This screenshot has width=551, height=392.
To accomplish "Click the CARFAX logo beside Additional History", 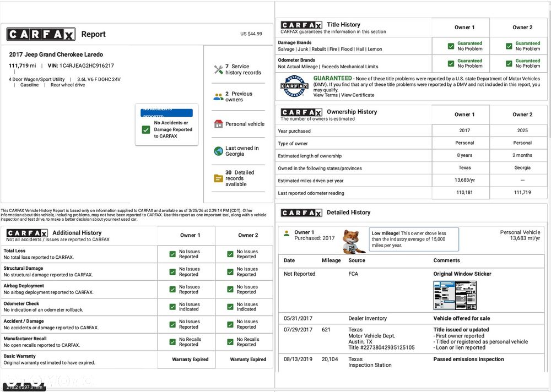I will click(x=26, y=233).
